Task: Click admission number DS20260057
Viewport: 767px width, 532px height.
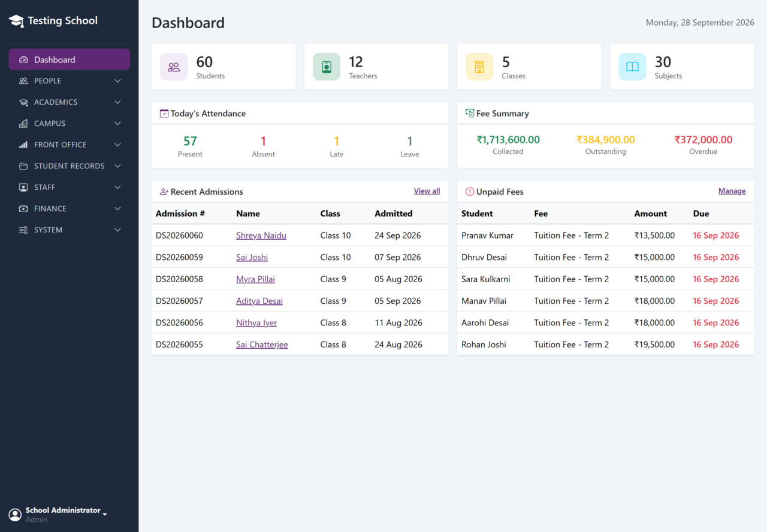Action: click(x=179, y=301)
